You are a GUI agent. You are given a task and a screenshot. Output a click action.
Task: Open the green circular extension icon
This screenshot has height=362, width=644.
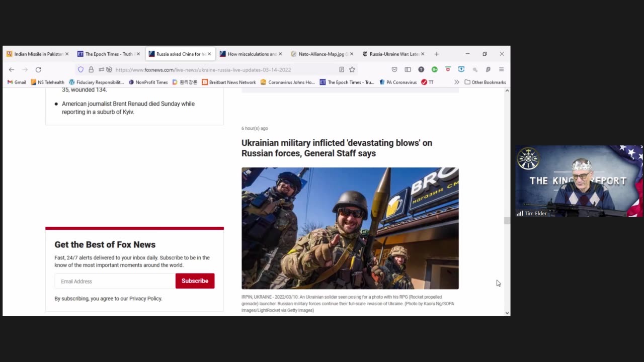point(434,69)
